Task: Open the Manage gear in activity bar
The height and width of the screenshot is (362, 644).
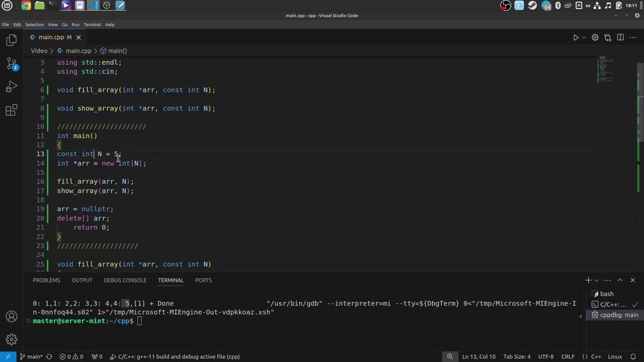Action: pos(11,339)
